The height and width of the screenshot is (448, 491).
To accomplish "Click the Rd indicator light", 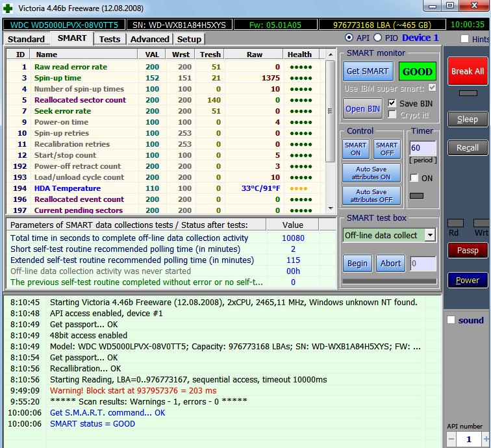I will coord(455,223).
